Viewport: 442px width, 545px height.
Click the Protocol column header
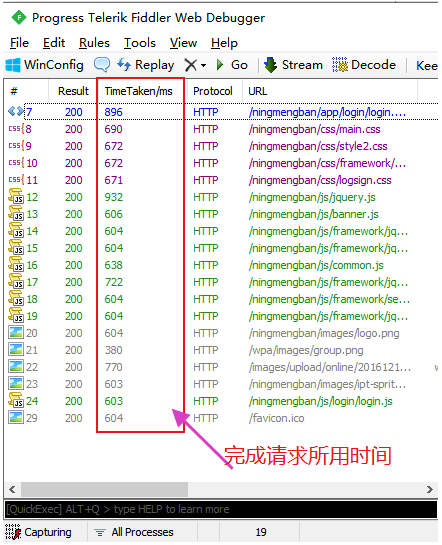click(x=213, y=91)
